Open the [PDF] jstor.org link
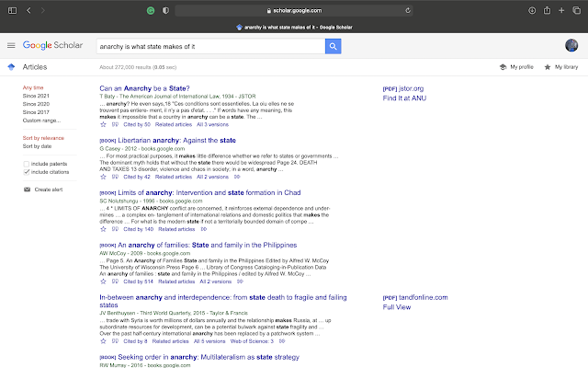The height and width of the screenshot is (368, 588). (x=403, y=88)
